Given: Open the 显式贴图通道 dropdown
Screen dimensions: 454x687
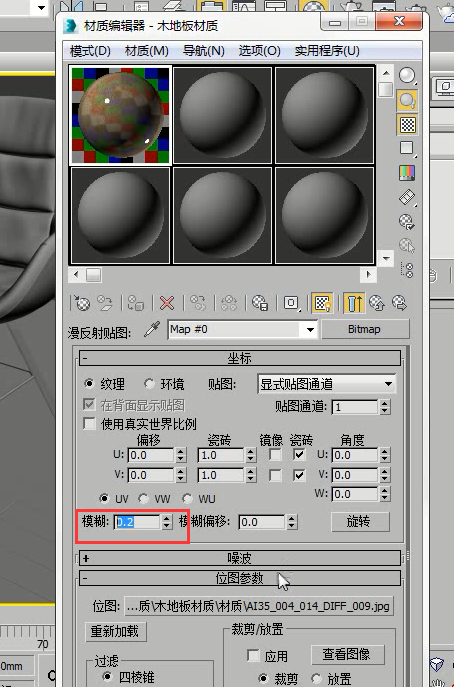Looking at the screenshot, I should (326, 384).
